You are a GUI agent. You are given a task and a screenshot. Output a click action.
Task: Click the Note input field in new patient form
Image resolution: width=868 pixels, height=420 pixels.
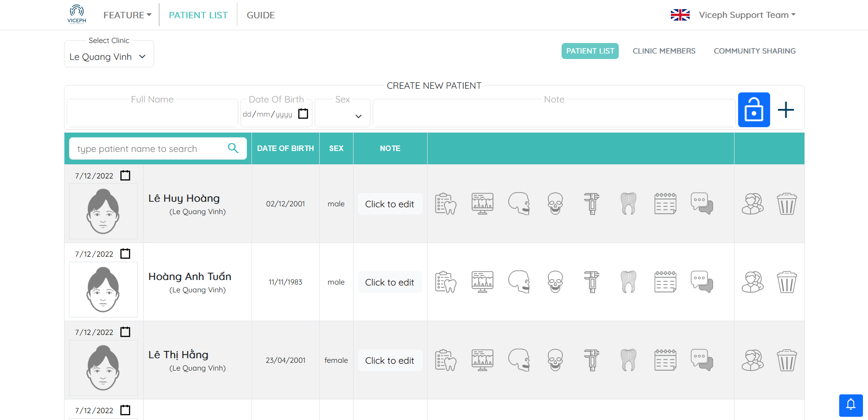pyautogui.click(x=554, y=113)
